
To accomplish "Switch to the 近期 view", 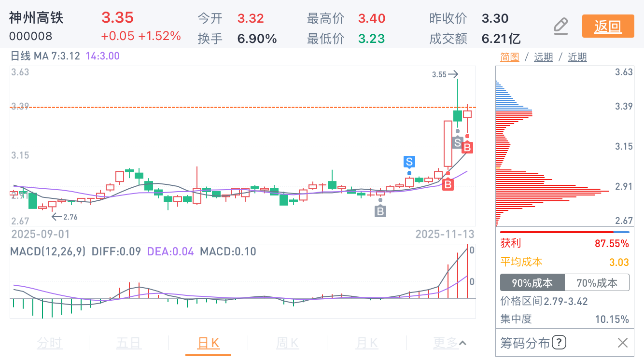I will click(x=577, y=57).
